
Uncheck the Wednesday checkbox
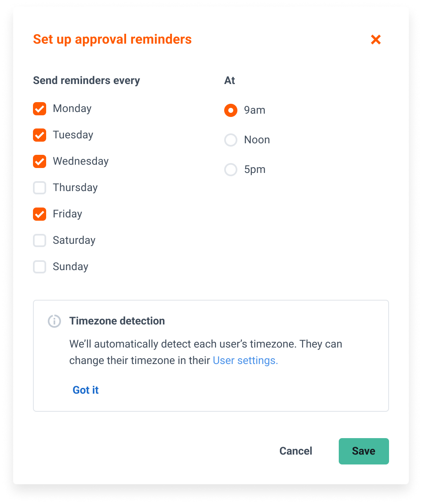click(40, 161)
